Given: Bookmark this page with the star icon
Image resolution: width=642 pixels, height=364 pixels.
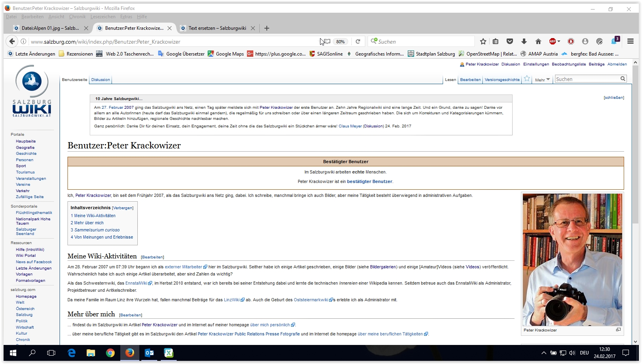Looking at the screenshot, I should [483, 42].
